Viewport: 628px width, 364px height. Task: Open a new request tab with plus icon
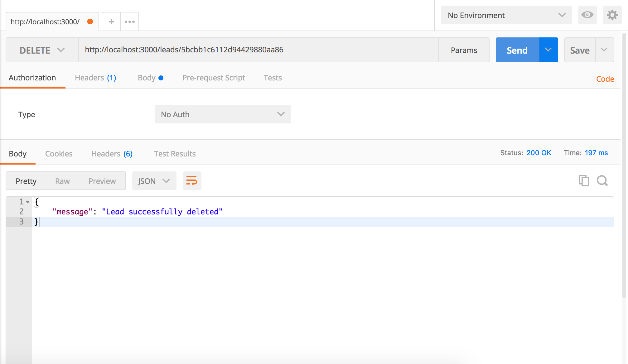coord(111,22)
